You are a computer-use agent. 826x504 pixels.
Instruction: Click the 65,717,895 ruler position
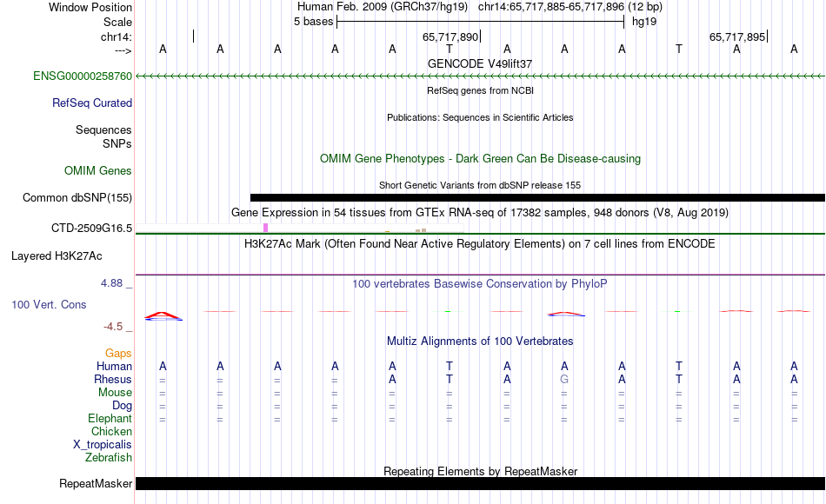coord(737,36)
